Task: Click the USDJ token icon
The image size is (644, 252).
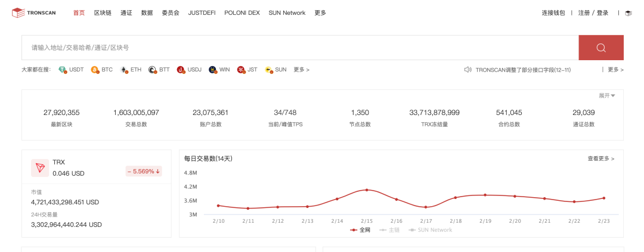Action: click(181, 70)
